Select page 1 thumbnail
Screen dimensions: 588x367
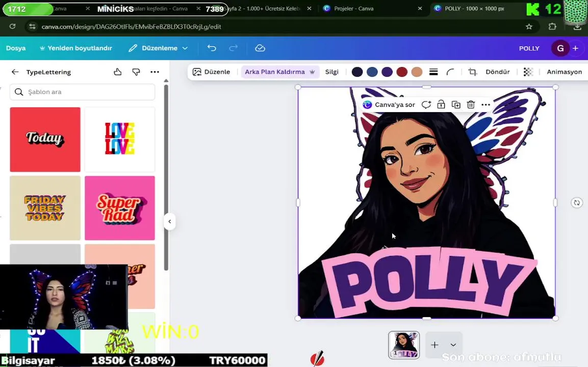tap(404, 345)
